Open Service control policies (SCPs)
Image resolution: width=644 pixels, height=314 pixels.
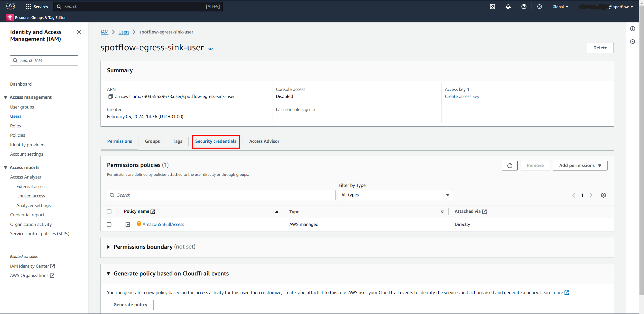coord(40,234)
